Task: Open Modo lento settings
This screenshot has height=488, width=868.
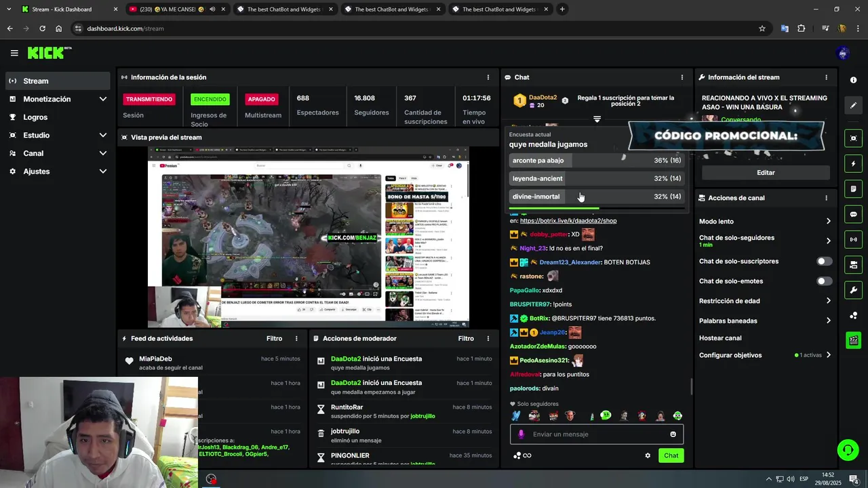Action: coord(766,222)
